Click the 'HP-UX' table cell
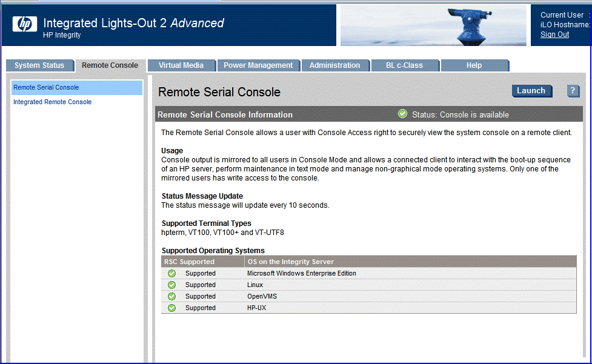 [x=257, y=308]
